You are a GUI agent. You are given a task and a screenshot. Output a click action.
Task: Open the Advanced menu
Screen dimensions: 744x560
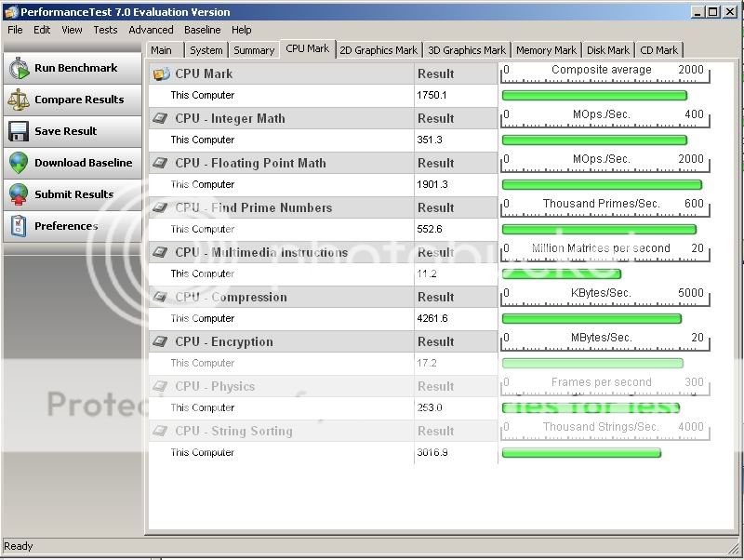(151, 30)
